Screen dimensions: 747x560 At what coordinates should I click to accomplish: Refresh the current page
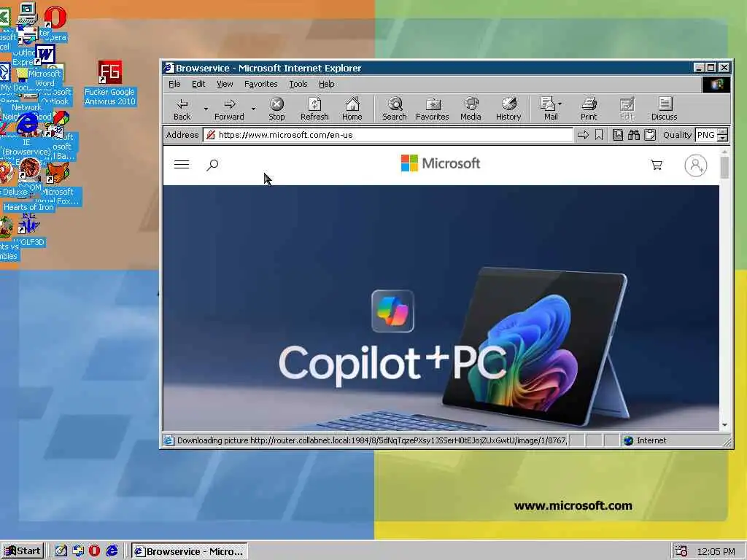[x=314, y=109]
